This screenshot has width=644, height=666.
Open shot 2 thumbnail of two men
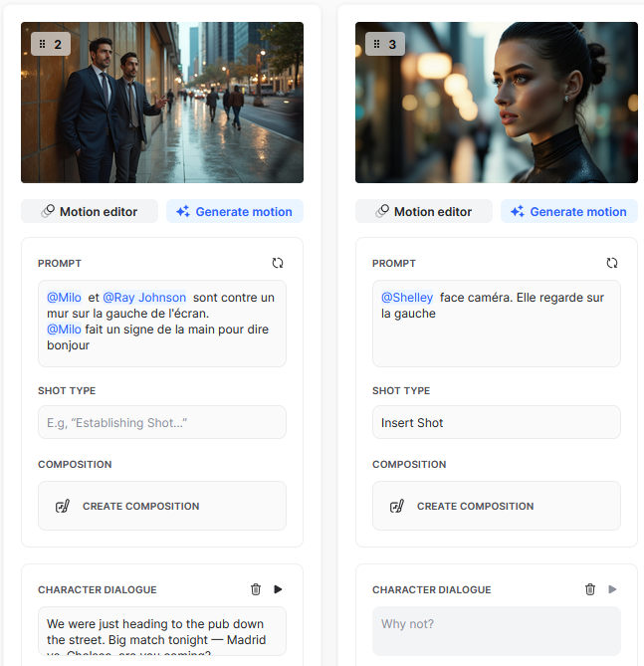[162, 103]
